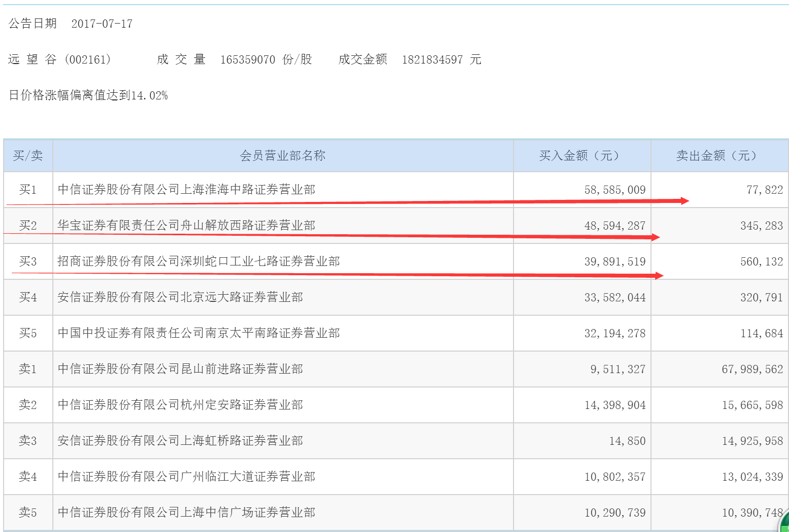Viewport: 789px width, 532px height.
Task: Click 华宝证券舟山解放西路证券营业部 name
Action: pos(187,226)
